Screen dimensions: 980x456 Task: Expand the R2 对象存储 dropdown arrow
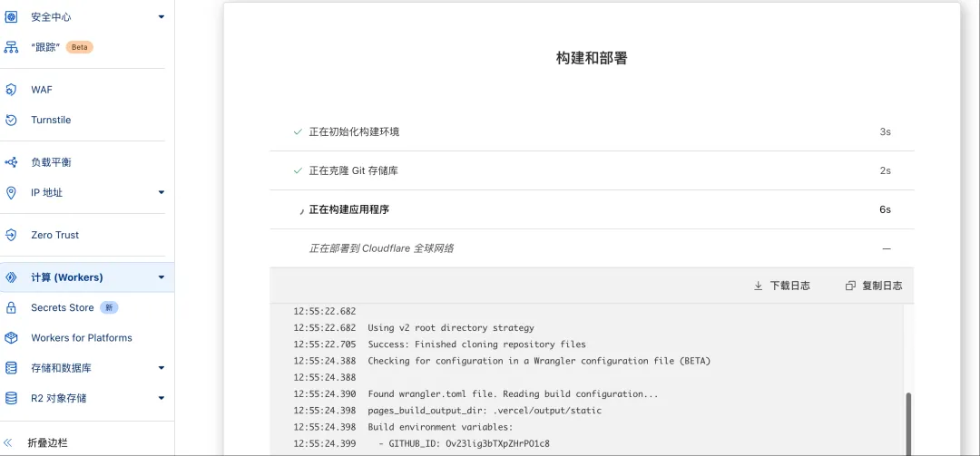pyautogui.click(x=162, y=398)
